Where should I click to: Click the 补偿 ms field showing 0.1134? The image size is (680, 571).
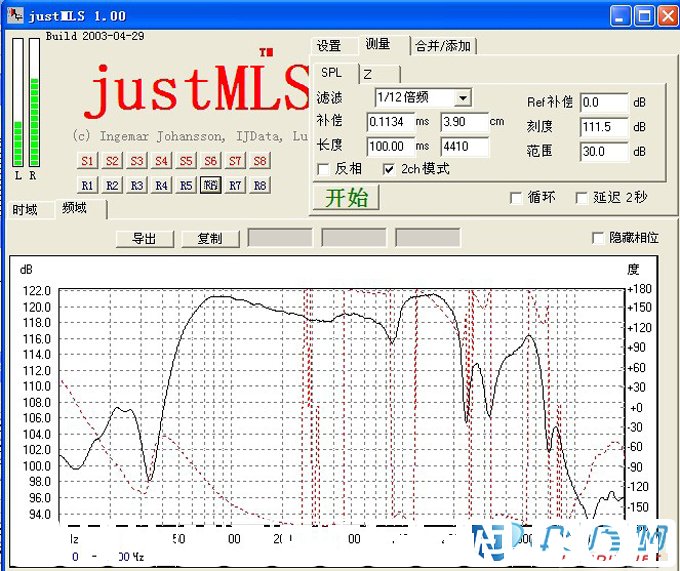(390, 122)
